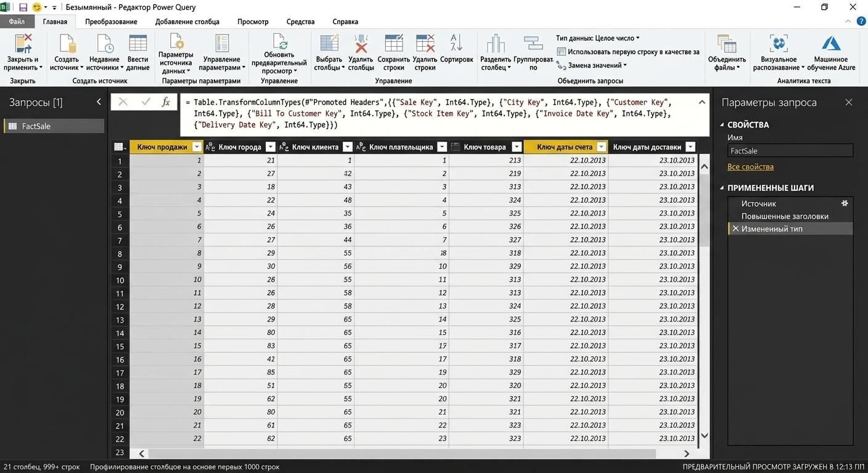
Task: Open Ключ клиента column filter dropdown
Action: click(348, 147)
